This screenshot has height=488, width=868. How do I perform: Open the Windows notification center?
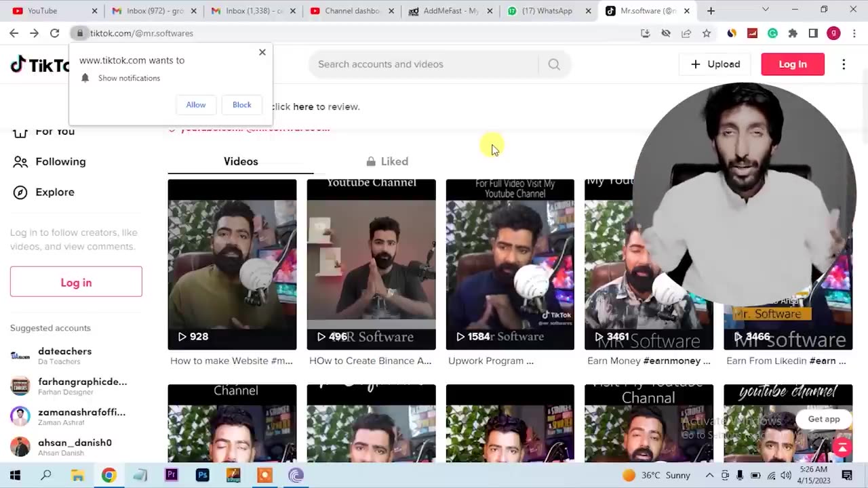click(847, 475)
